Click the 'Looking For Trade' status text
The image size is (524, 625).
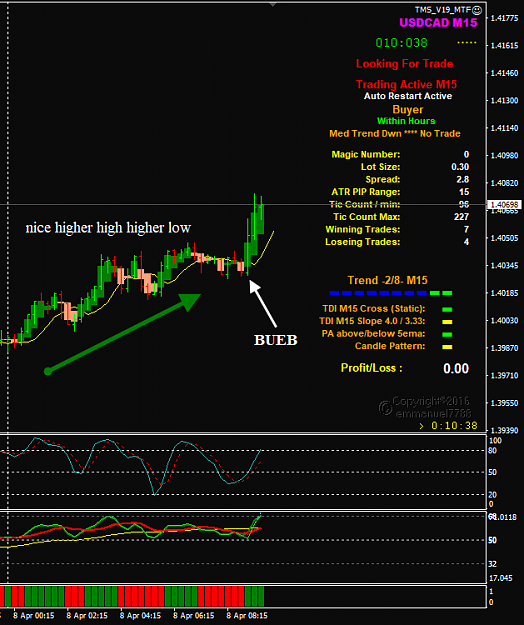[x=404, y=64]
